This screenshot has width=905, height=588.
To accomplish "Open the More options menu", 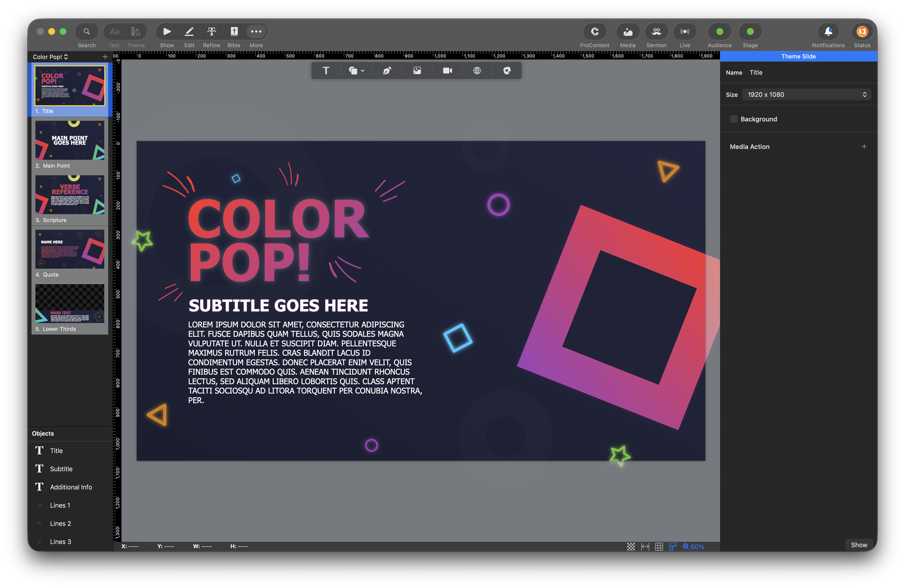I will pos(256,32).
